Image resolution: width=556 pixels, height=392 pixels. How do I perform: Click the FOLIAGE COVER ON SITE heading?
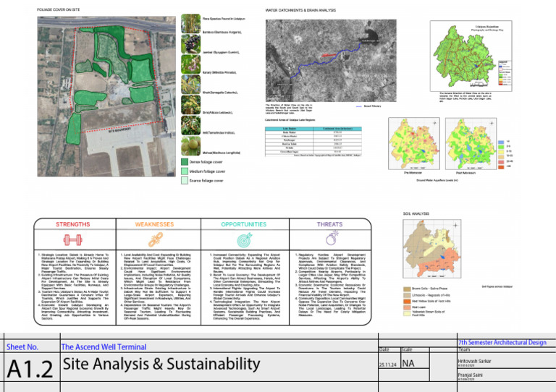point(59,9)
